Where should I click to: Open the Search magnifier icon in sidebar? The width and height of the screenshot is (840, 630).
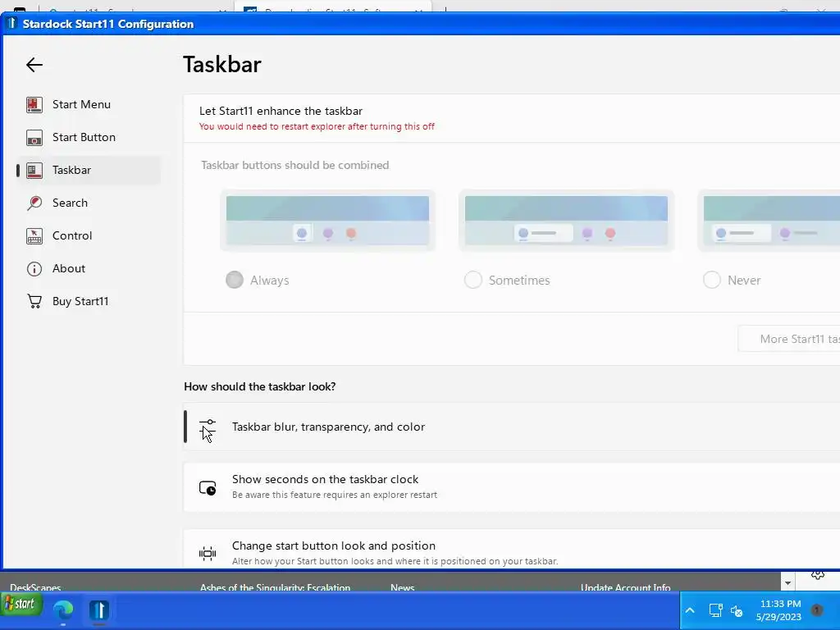[x=34, y=203]
